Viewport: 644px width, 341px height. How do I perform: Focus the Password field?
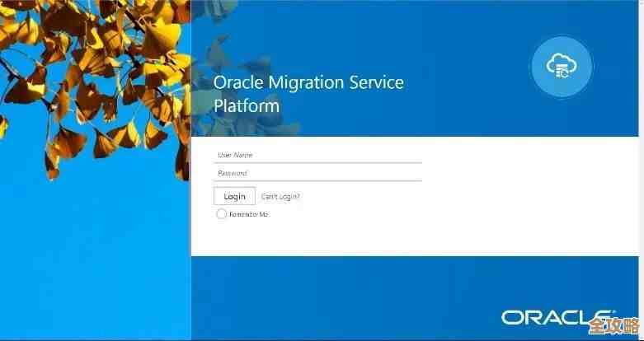pyautogui.click(x=317, y=173)
